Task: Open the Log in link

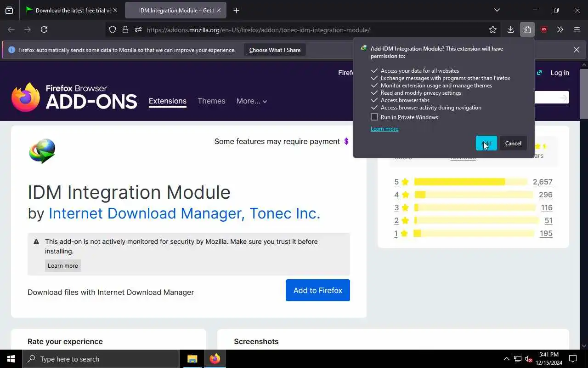Action: coord(560,73)
